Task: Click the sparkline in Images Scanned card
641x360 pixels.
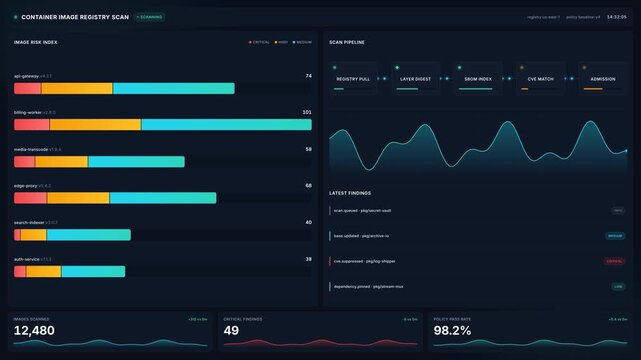Action: (110, 343)
